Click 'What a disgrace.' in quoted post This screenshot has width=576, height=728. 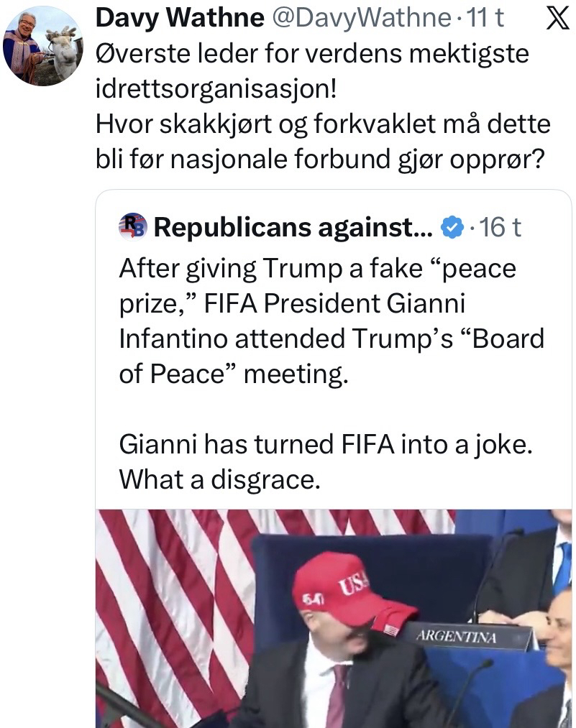coord(219,479)
